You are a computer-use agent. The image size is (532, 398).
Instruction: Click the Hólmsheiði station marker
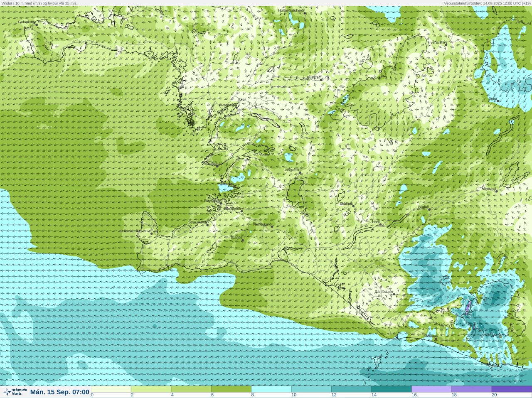click(x=241, y=211)
